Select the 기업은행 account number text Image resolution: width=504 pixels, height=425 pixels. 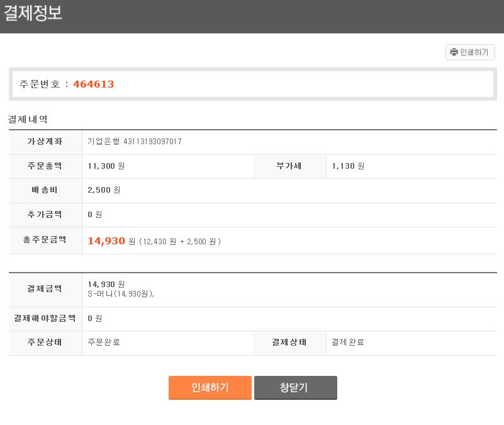(x=135, y=142)
